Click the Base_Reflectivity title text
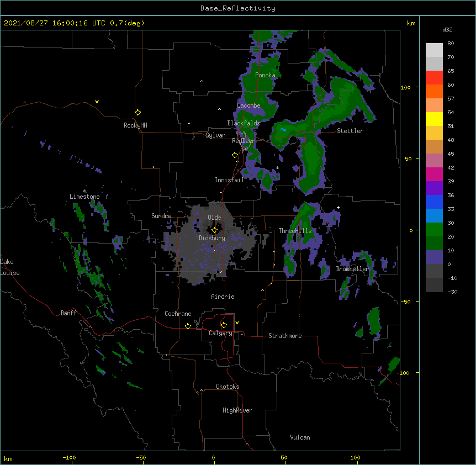 238,8
